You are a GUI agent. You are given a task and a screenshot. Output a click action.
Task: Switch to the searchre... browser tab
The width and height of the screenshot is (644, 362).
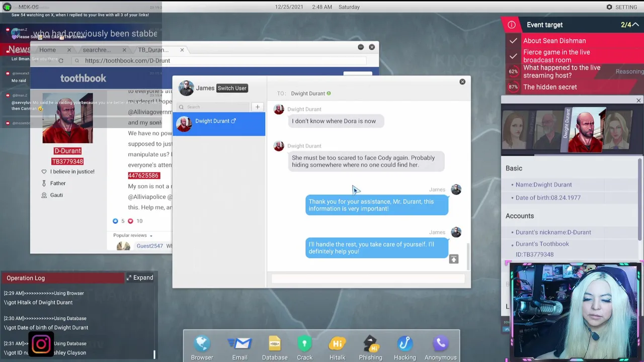click(x=97, y=50)
